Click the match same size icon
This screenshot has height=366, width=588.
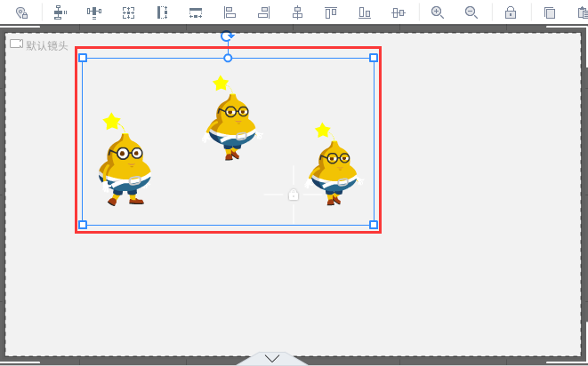tap(128, 12)
